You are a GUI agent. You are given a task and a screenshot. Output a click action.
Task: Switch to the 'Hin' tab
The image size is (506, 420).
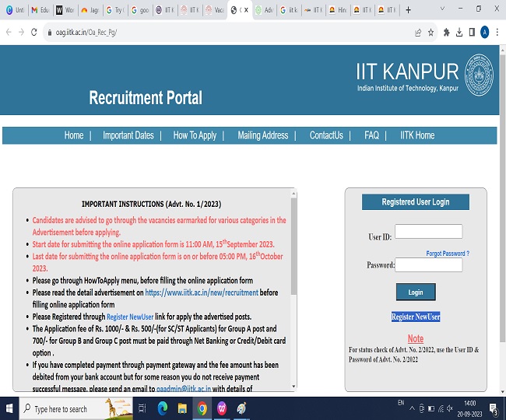tap(338, 10)
